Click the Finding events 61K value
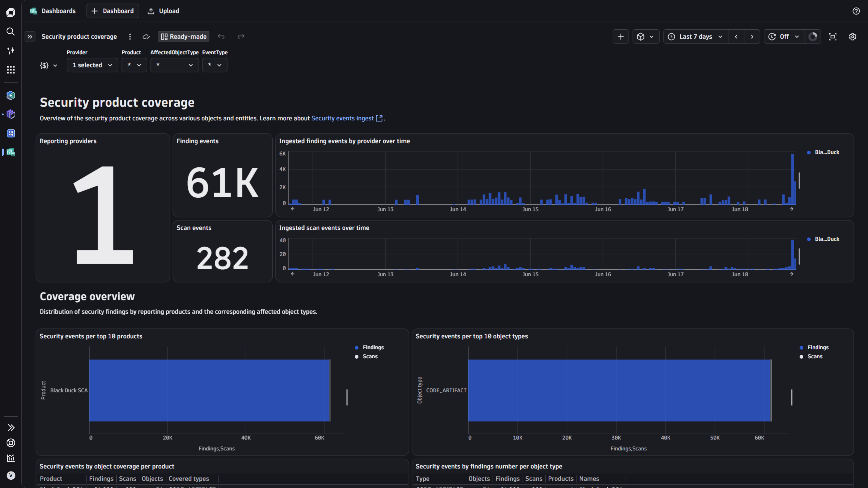This screenshot has width=868, height=488. [x=222, y=183]
